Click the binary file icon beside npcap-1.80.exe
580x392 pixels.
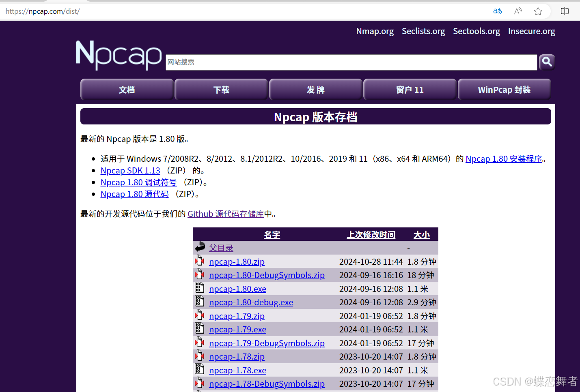click(x=199, y=288)
